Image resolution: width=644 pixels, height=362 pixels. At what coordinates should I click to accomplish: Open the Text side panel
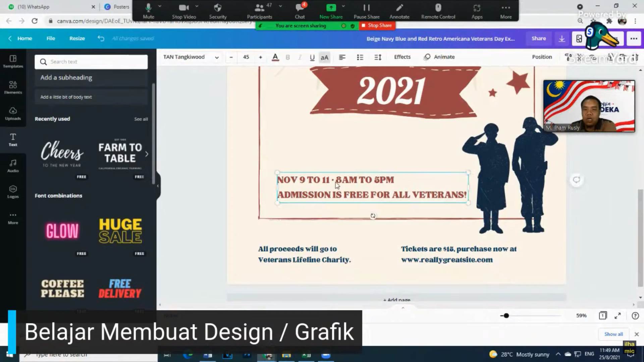coord(13,140)
